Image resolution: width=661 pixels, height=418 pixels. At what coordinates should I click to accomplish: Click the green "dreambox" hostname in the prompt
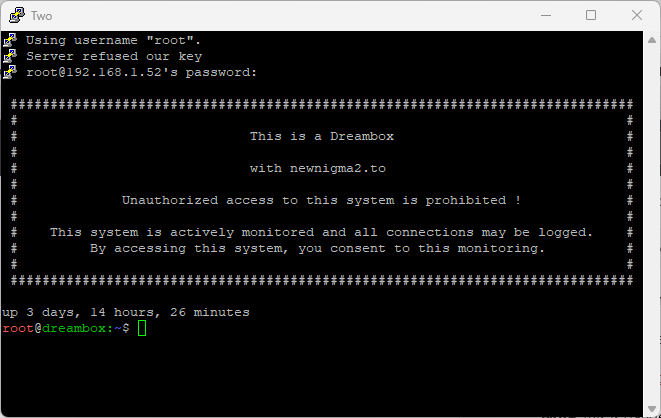tap(74, 328)
